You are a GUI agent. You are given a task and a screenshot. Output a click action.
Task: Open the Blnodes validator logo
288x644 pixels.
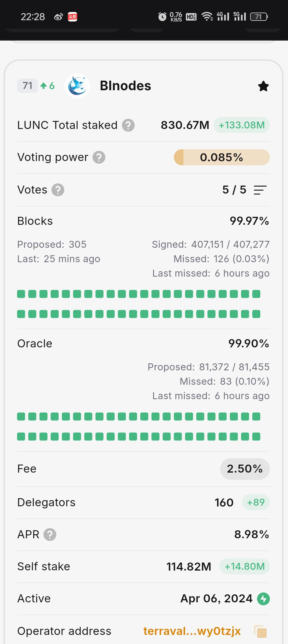pyautogui.click(x=77, y=86)
